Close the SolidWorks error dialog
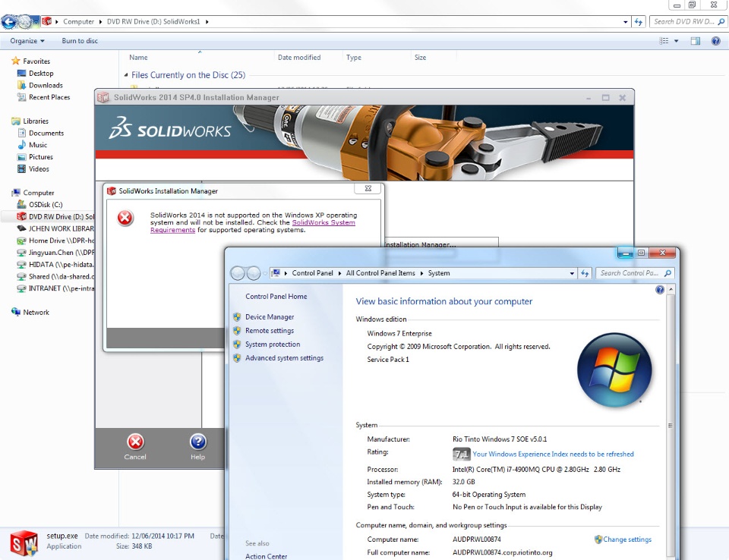The width and height of the screenshot is (729, 560). 368,188
